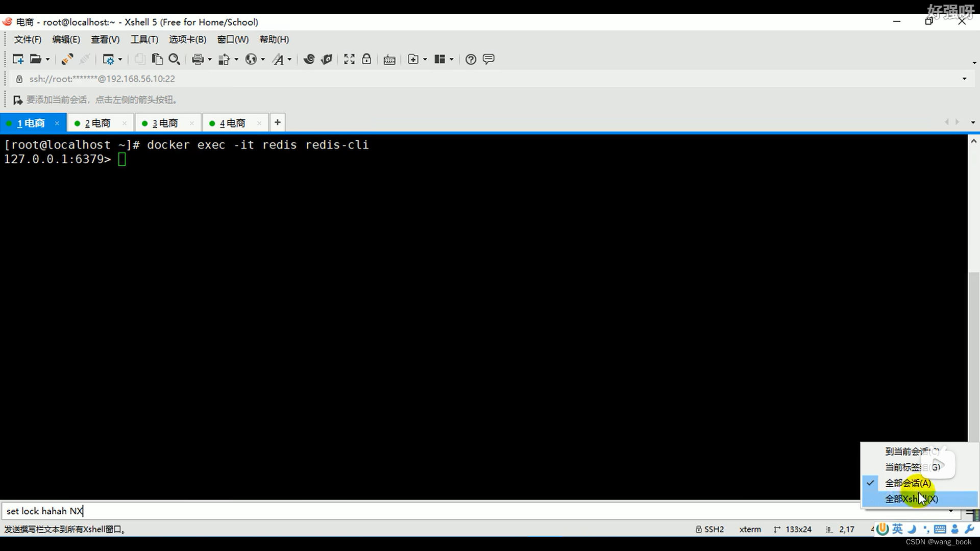Click the Find magnifier icon
Screen dimensions: 980x551
174,59
